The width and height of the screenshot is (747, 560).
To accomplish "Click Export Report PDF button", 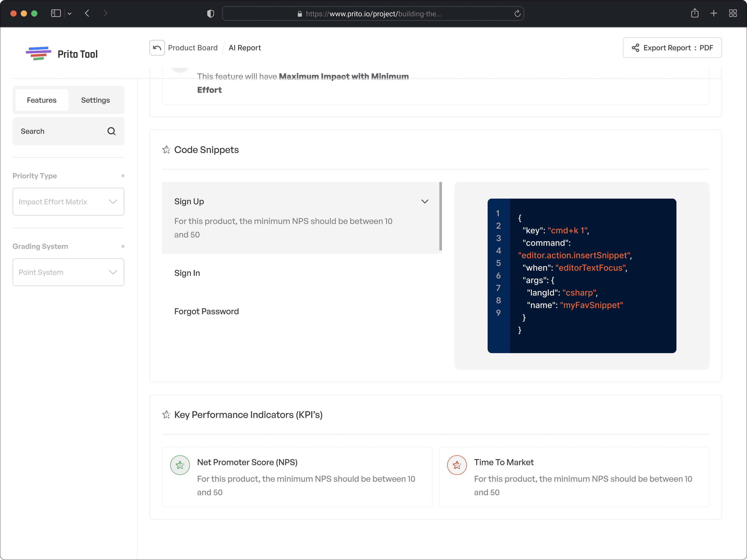I will (672, 48).
